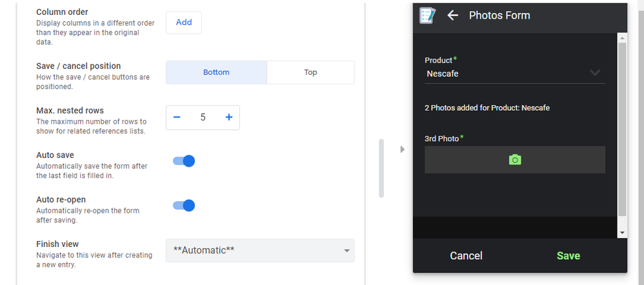Set save/cancel position to Top
Screen dimensions: 644x285
(x=310, y=73)
